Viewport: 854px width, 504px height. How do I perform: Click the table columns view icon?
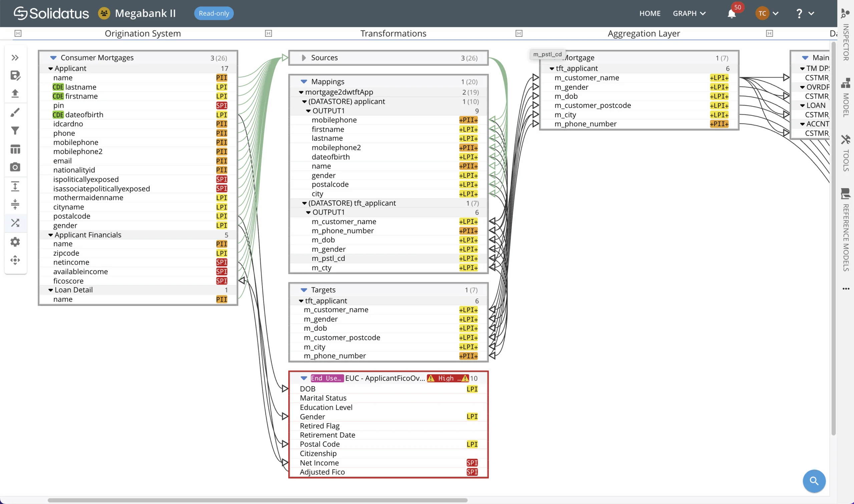point(15,149)
